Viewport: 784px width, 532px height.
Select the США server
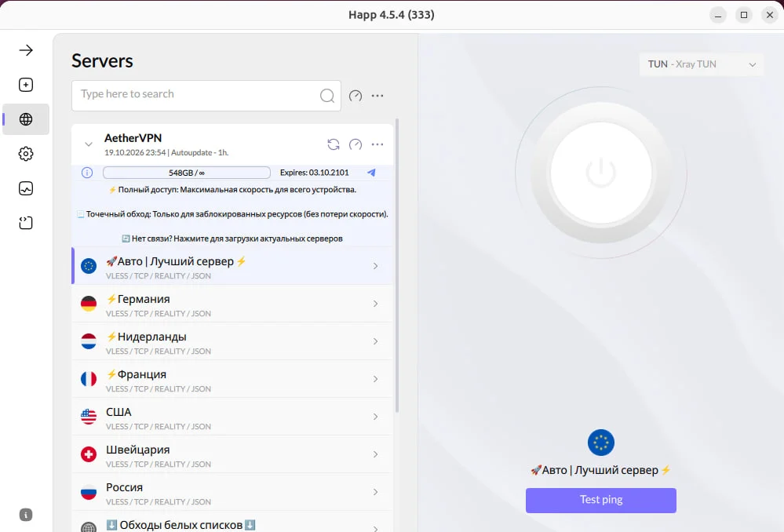tap(232, 417)
